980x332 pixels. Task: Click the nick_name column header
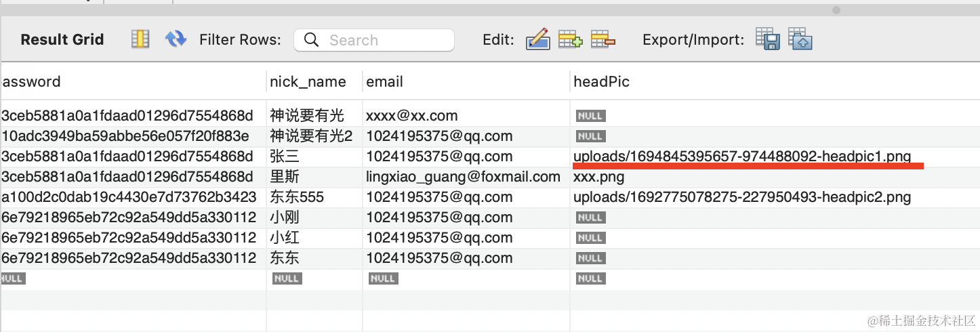coord(308,82)
